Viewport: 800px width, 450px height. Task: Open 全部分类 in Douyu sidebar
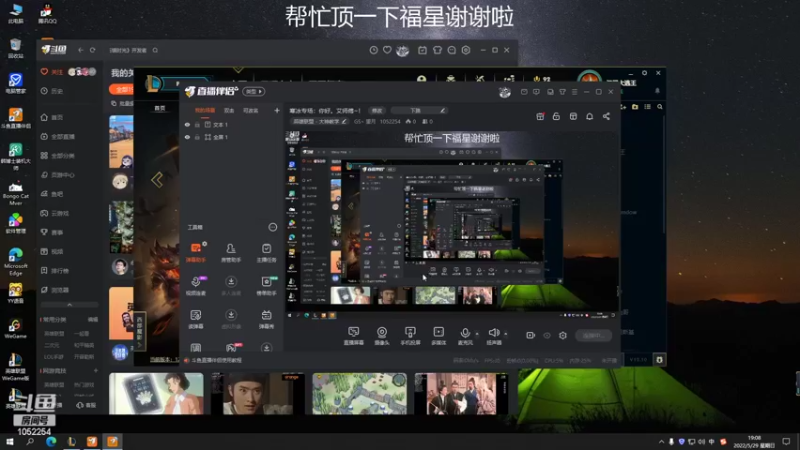point(58,156)
